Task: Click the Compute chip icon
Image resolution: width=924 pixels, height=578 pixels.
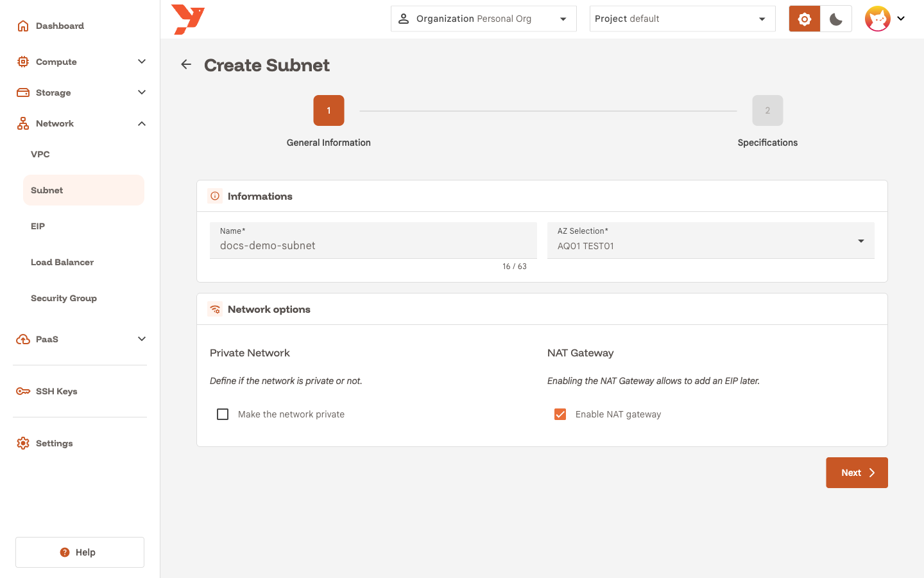Action: pos(23,62)
